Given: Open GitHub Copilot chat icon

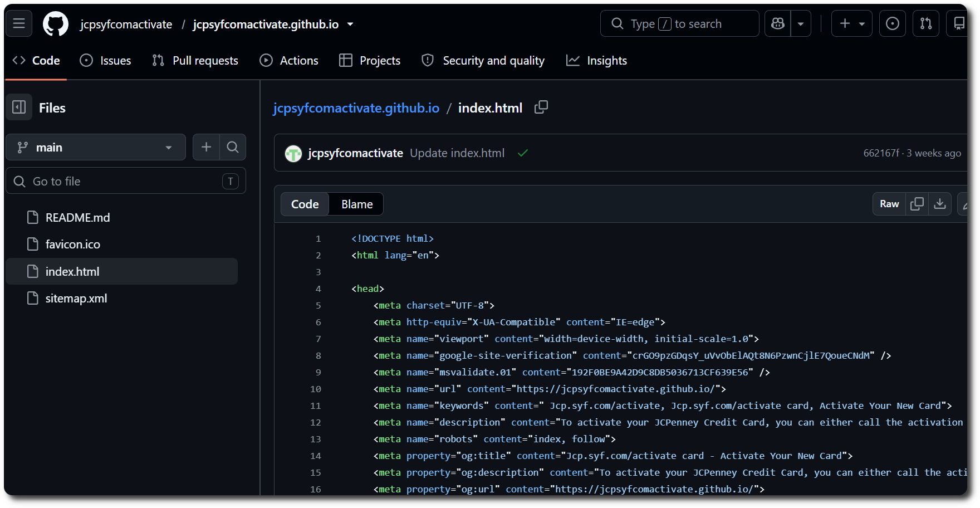Looking at the screenshot, I should click(x=778, y=23).
